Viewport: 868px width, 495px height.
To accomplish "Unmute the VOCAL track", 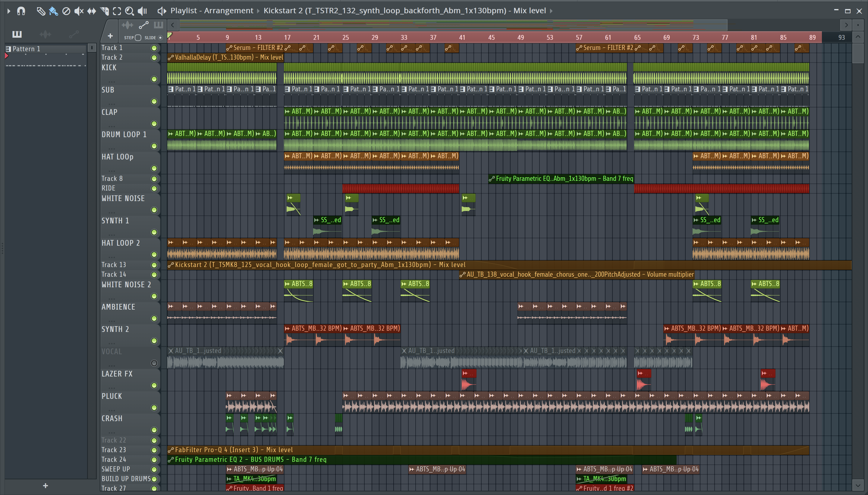I will pos(154,363).
